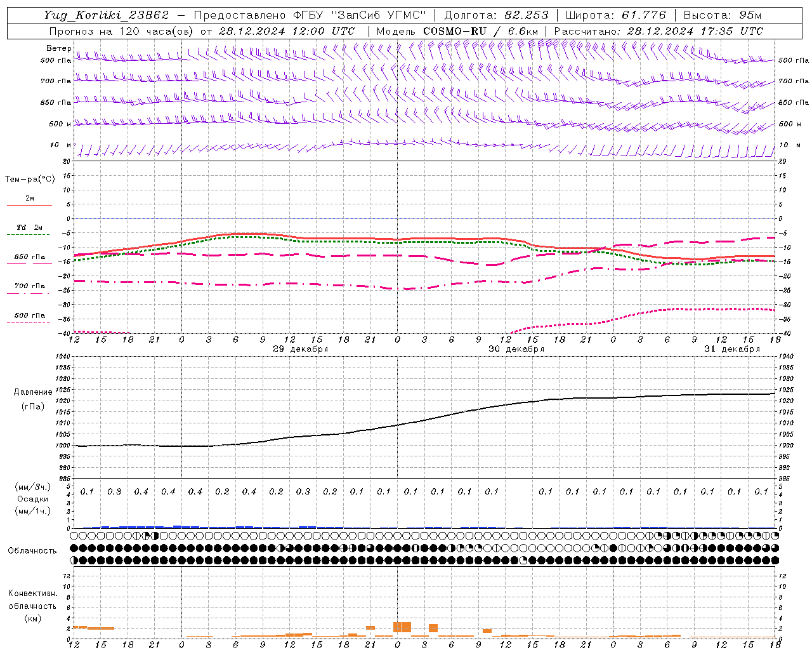Image resolution: width=812 pixels, height=650 pixels.
Task: Click the "Облачность" cloud cover label
Action: click(32, 551)
